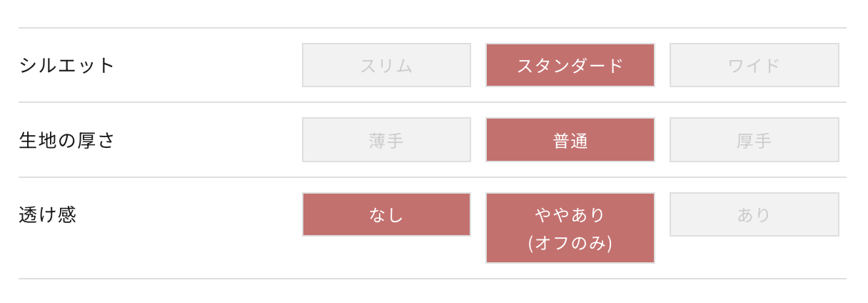
Task: Select the ややあり (オフのみ) option
Action: pos(570,228)
